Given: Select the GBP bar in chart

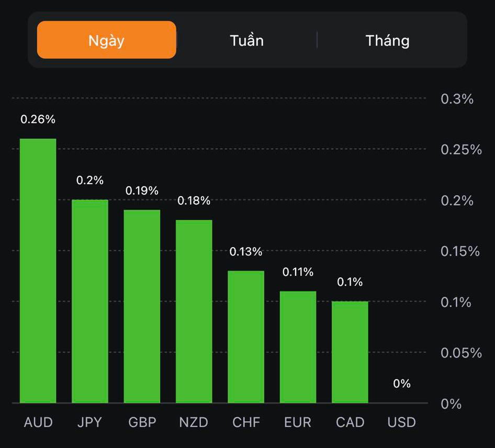Looking at the screenshot, I should point(142,306).
